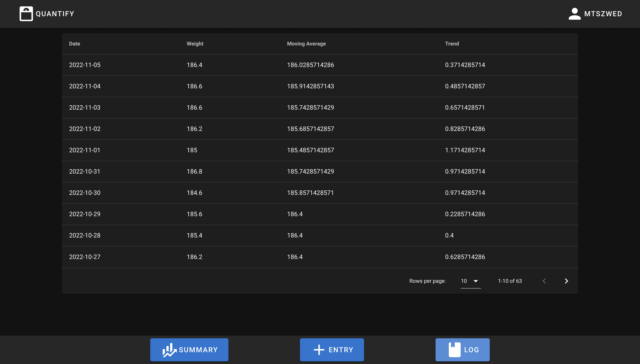
Task: Click the plus icon on Entry button
Action: point(319,350)
